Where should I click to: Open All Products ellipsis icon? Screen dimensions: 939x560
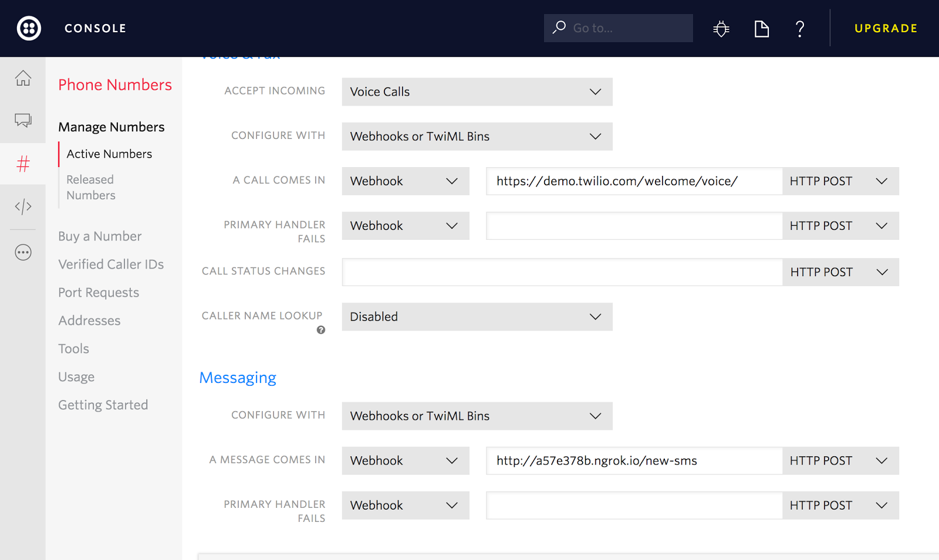[23, 253]
